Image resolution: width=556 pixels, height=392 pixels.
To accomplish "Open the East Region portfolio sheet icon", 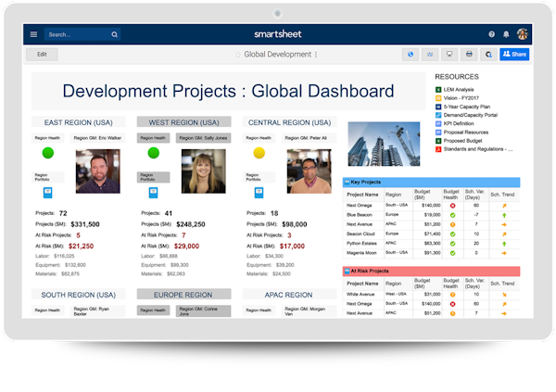I will pyautogui.click(x=48, y=193).
